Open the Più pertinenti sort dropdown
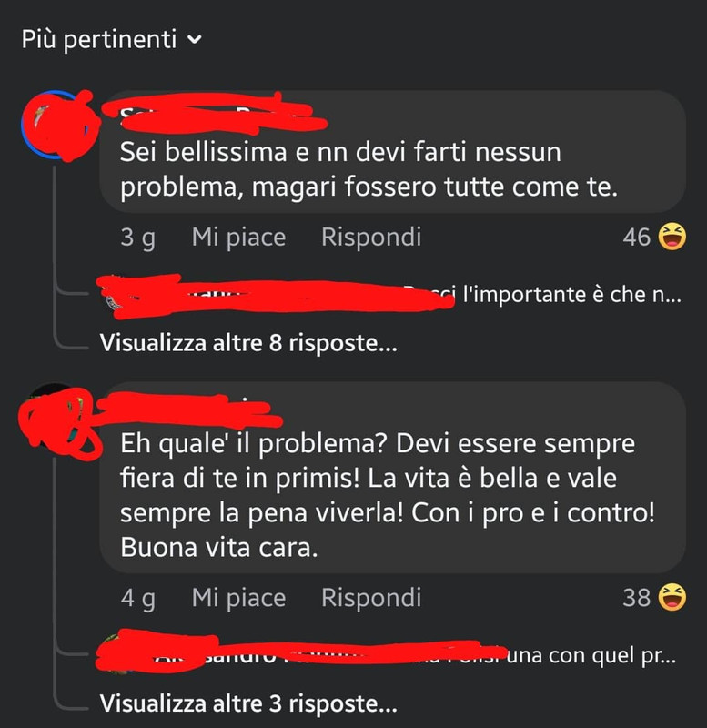The width and height of the screenshot is (707, 728). tap(111, 39)
